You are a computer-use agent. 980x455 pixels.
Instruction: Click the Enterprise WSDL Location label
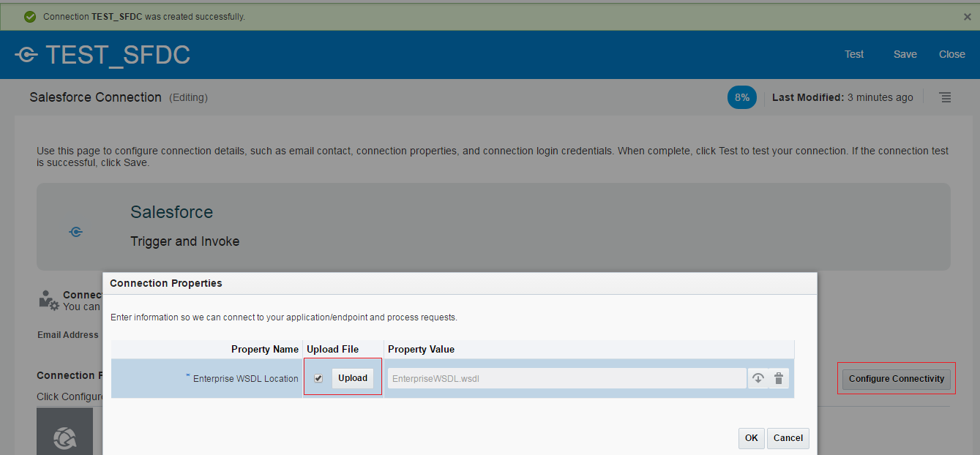tap(246, 379)
